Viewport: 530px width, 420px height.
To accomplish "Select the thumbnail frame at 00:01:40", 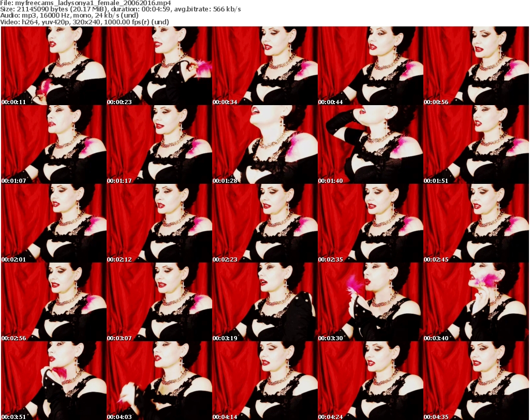I will point(371,144).
